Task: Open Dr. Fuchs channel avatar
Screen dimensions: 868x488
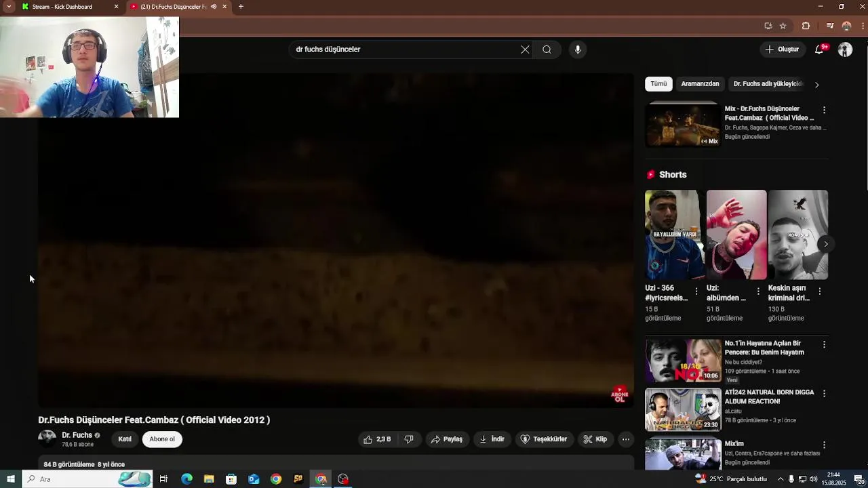Action: [x=47, y=439]
